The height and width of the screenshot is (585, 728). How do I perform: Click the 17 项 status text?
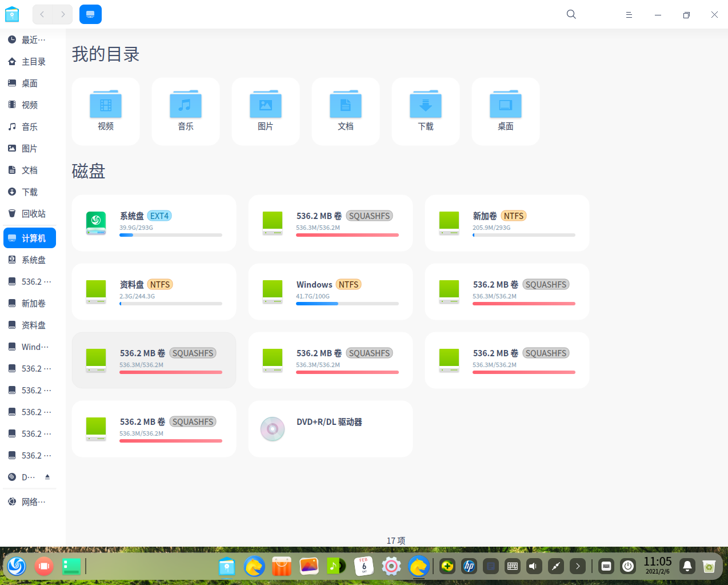point(396,540)
